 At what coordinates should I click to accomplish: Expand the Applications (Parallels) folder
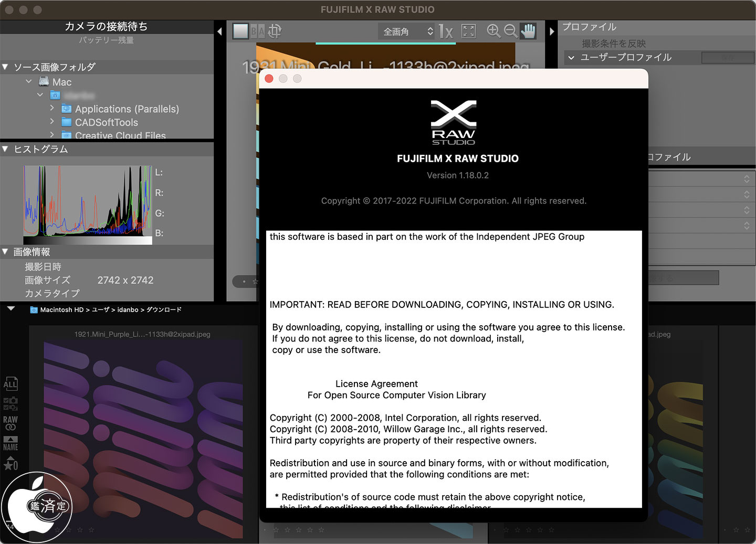[x=52, y=108]
